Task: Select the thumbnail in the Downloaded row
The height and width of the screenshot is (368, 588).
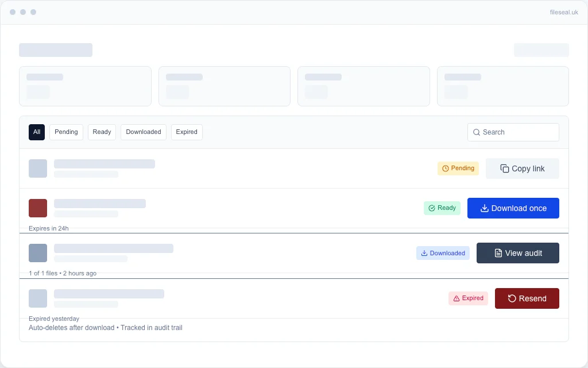Action: [38, 253]
